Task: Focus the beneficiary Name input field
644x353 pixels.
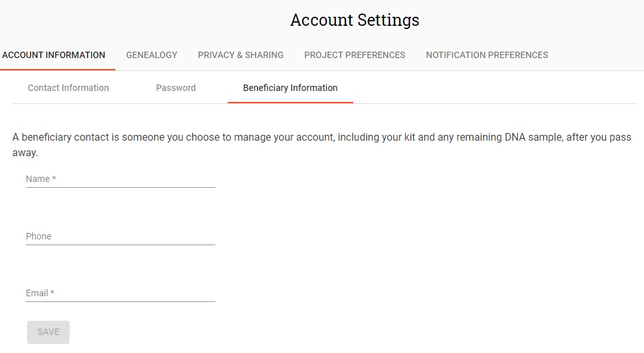Action: pyautogui.click(x=121, y=179)
